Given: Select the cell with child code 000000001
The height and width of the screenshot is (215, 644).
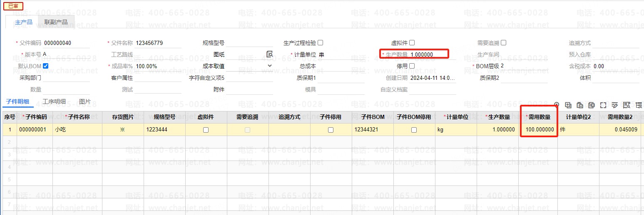Looking at the screenshot, I should (35, 130).
